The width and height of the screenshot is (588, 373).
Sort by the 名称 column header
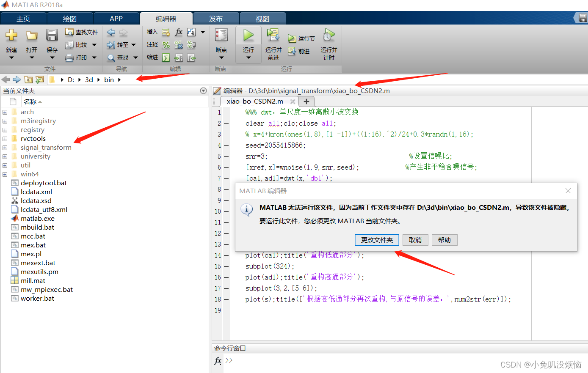pos(30,102)
